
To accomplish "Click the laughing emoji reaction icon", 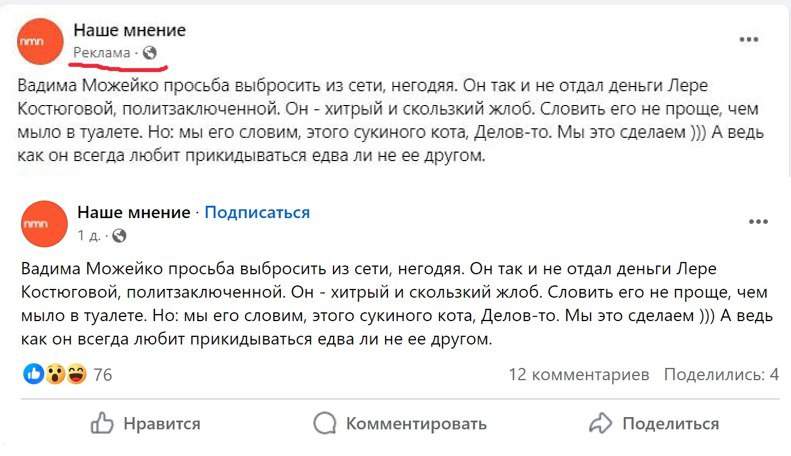I will click(73, 374).
